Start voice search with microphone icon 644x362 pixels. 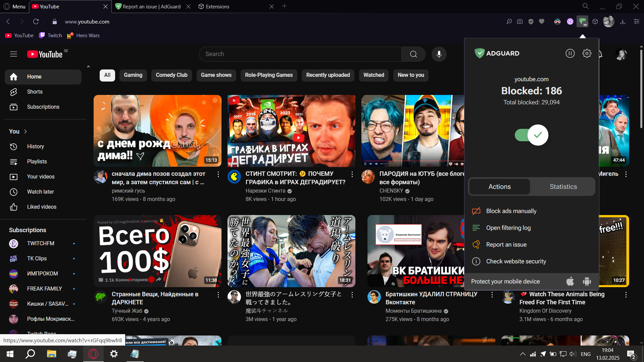[439, 54]
